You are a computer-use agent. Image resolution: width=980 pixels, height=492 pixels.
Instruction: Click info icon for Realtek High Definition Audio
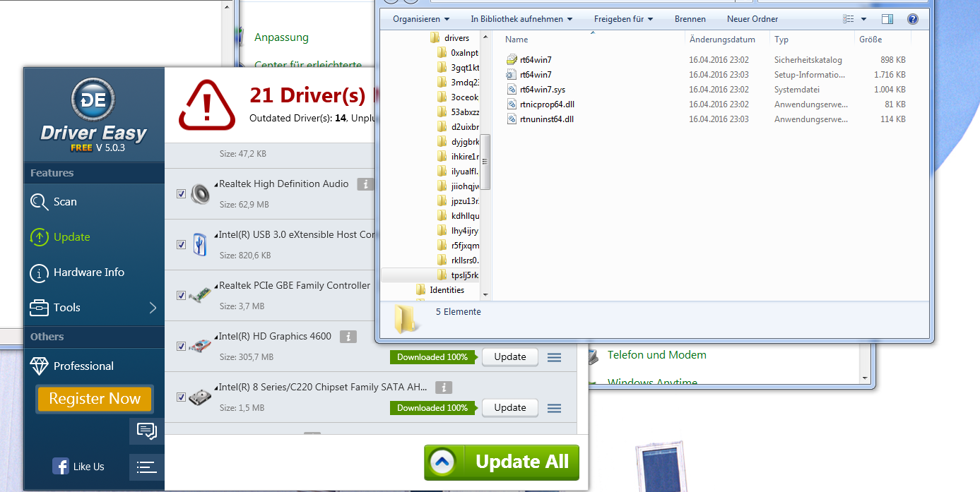[365, 184]
